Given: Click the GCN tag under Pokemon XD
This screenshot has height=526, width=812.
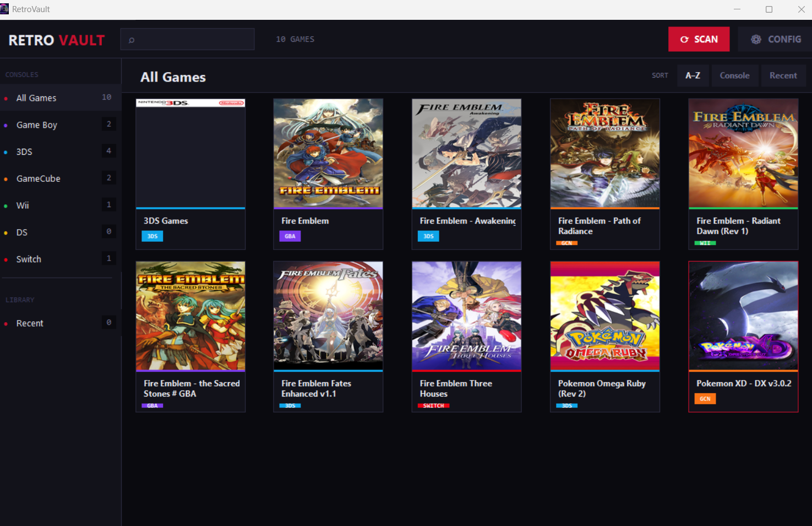Looking at the screenshot, I should coord(705,399).
